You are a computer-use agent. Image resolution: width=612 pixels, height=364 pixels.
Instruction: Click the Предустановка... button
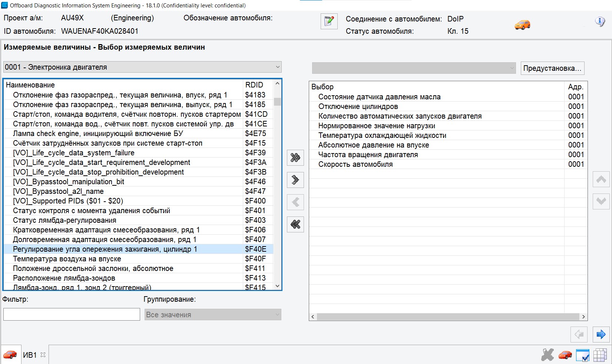(552, 68)
